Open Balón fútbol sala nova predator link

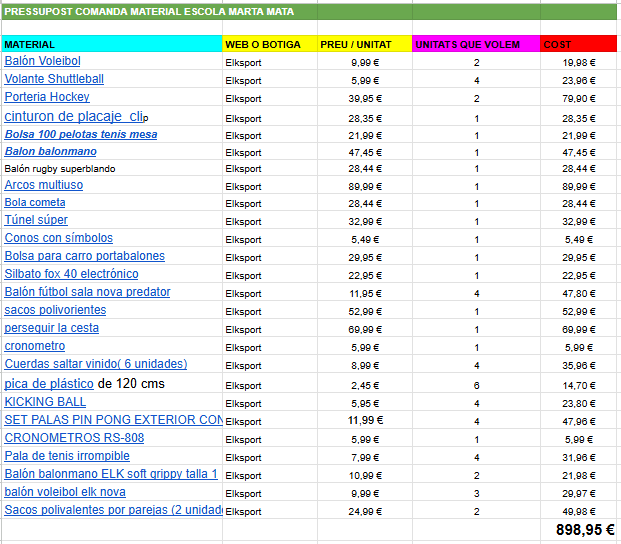coord(87,292)
